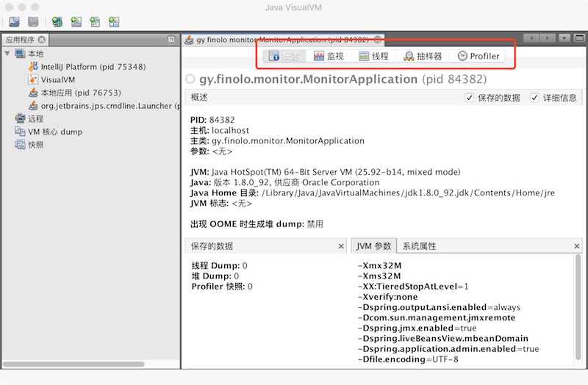Click the 出现 OOME 时生成堆 dump line
Viewport: 588px width, 385px height.
257,224
